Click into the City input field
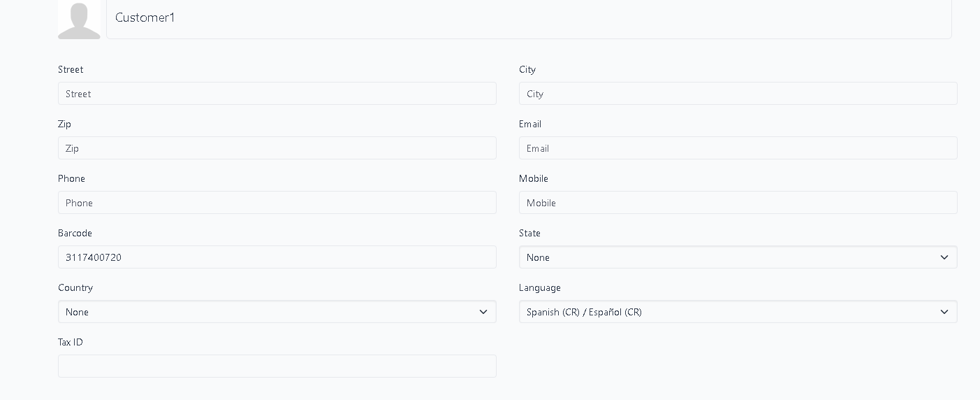 [738, 94]
